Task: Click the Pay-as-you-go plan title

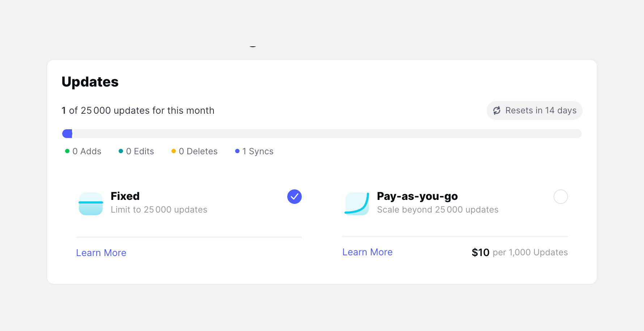Action: coord(417,196)
